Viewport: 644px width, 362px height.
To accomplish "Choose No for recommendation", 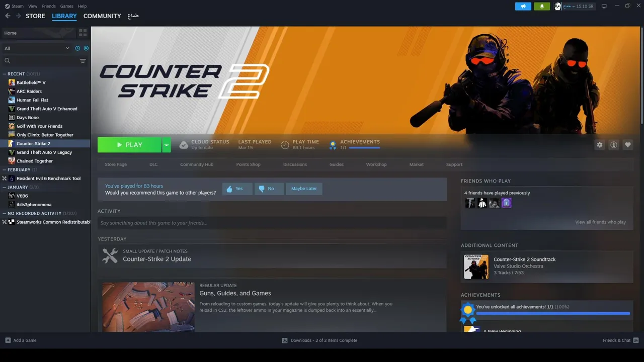I will 269,189.
